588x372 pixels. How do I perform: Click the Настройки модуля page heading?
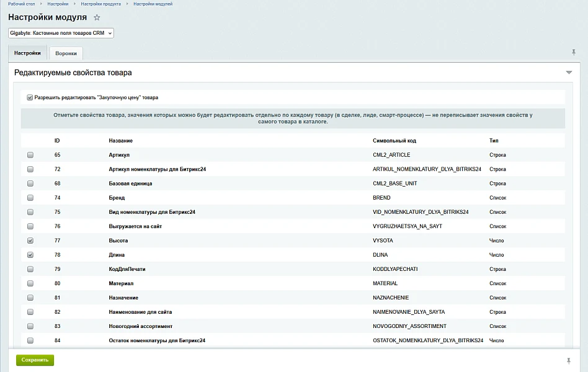pyautogui.click(x=47, y=17)
